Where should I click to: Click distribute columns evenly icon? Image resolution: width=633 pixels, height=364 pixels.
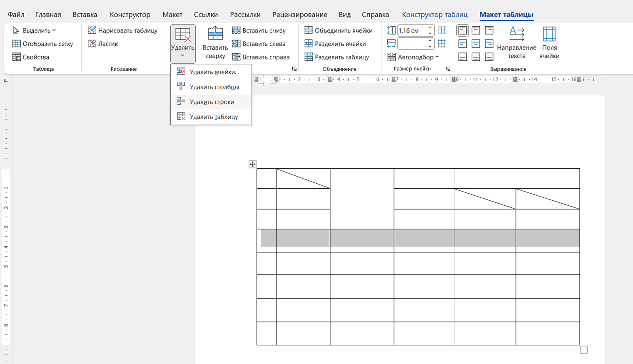click(x=442, y=43)
